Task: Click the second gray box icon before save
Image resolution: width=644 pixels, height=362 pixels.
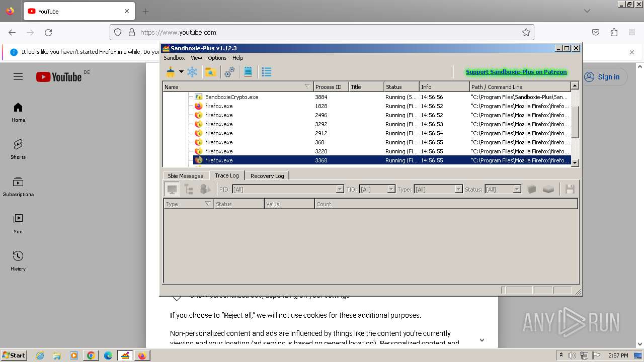Action: click(x=548, y=190)
